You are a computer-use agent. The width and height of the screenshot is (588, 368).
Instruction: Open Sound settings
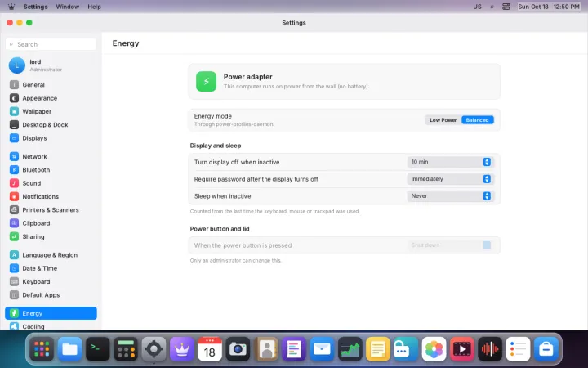pyautogui.click(x=51, y=183)
